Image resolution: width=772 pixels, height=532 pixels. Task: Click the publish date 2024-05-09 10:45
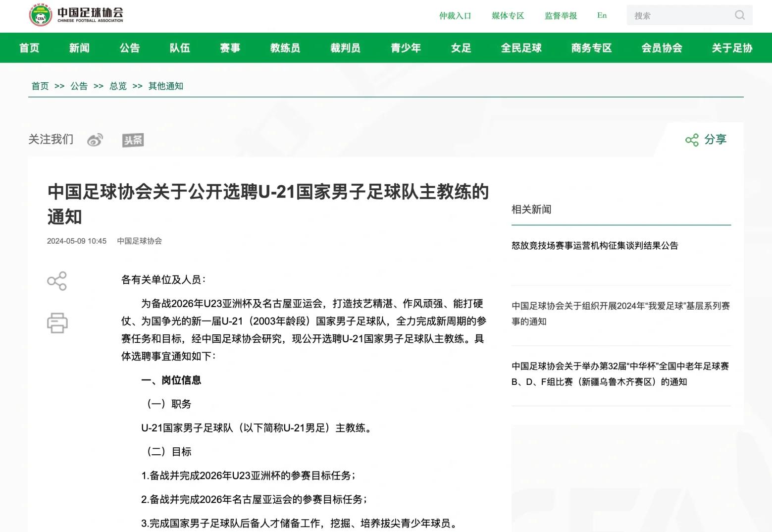pos(77,241)
